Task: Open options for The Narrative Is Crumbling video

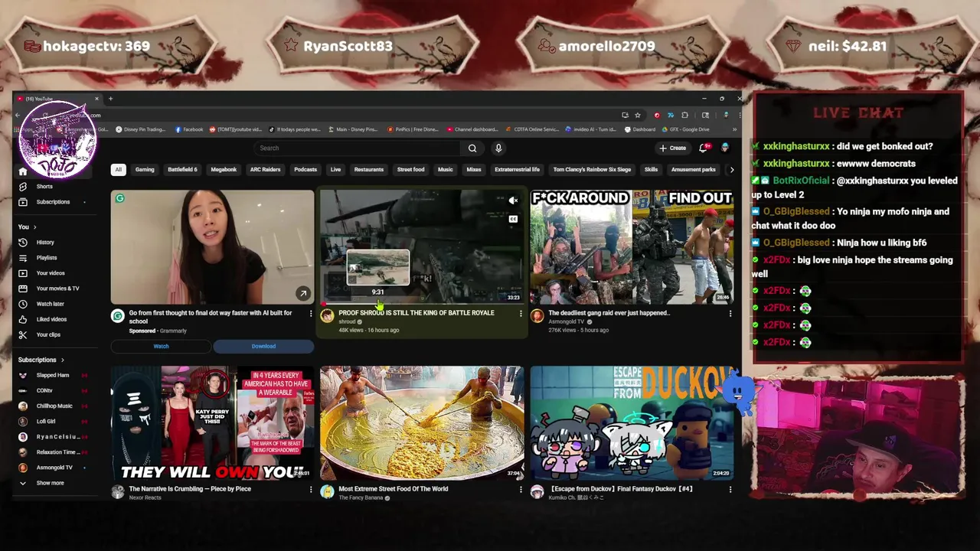Action: pyautogui.click(x=311, y=490)
